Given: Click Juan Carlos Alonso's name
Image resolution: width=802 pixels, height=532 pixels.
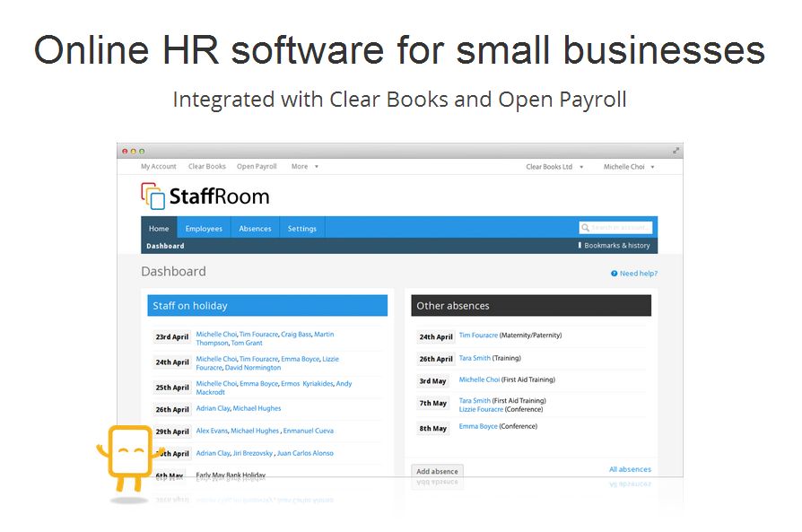Looking at the screenshot, I should 305,453.
